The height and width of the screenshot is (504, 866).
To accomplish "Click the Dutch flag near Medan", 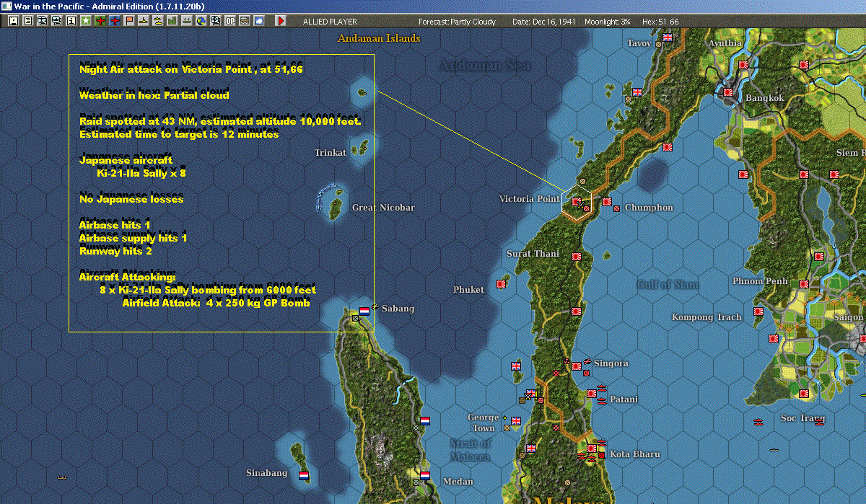I will tap(425, 476).
